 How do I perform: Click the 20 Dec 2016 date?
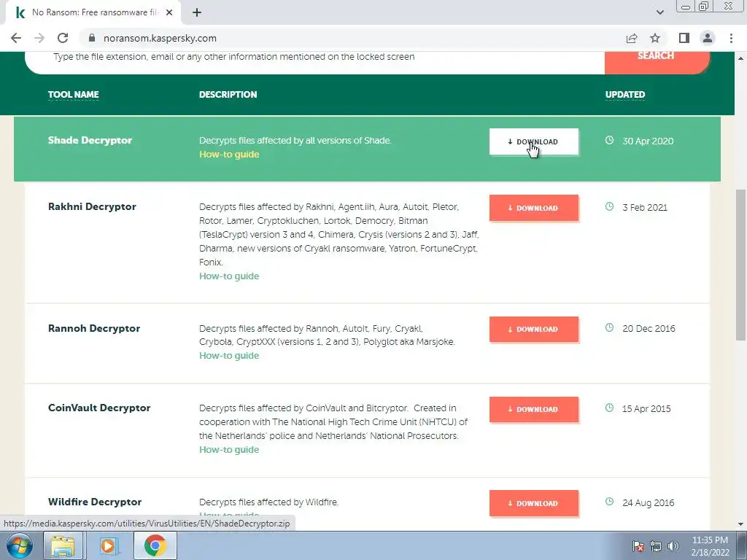pyautogui.click(x=649, y=329)
